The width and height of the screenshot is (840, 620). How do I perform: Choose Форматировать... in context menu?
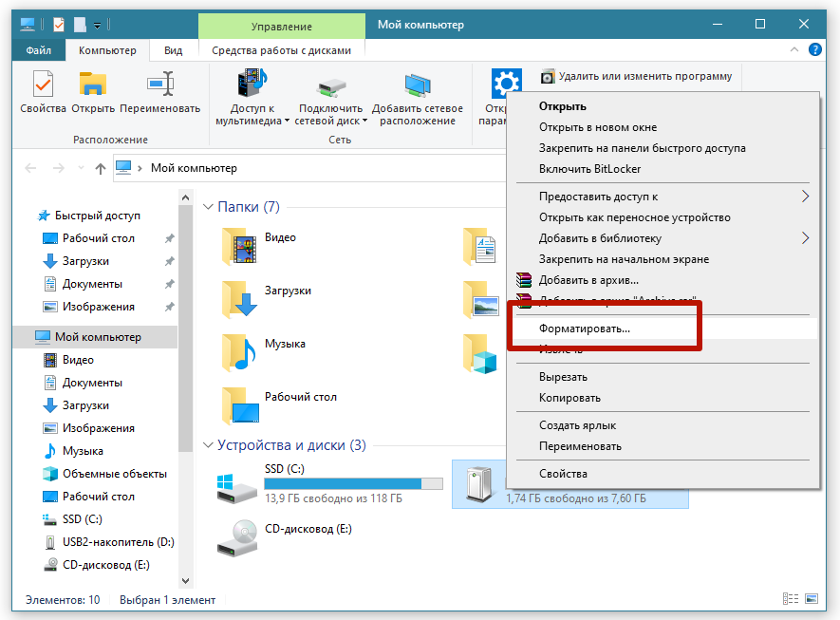663,329
